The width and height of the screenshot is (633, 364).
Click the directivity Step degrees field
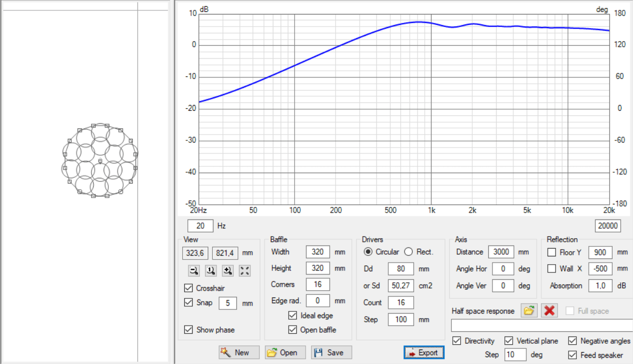(x=515, y=355)
